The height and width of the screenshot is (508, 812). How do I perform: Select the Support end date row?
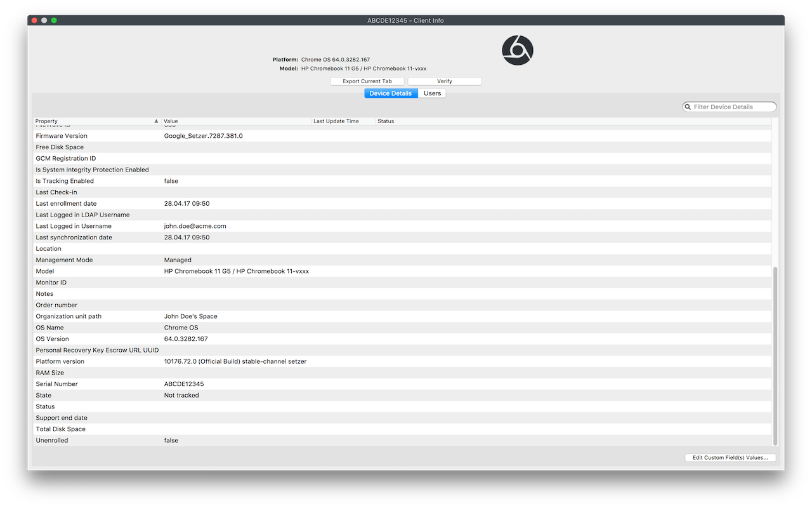pyautogui.click(x=402, y=418)
